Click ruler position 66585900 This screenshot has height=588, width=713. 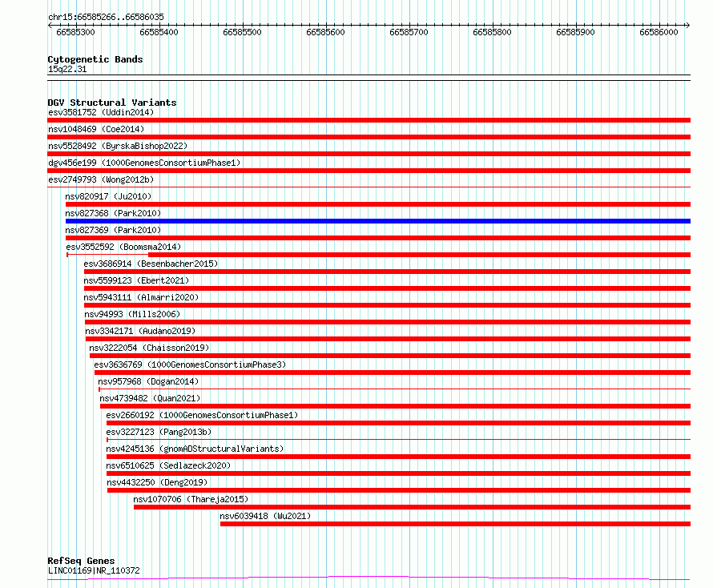pyautogui.click(x=575, y=32)
